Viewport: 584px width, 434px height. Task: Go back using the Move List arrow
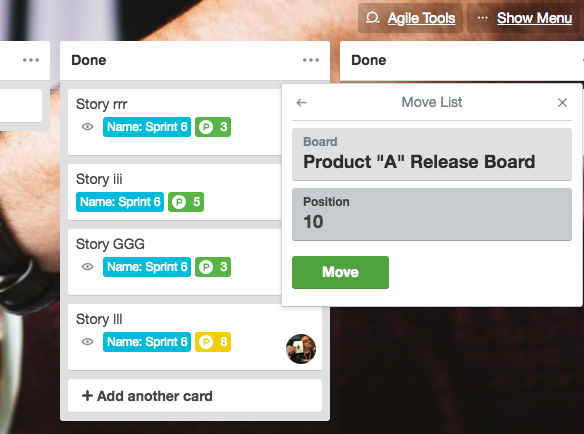(x=301, y=102)
